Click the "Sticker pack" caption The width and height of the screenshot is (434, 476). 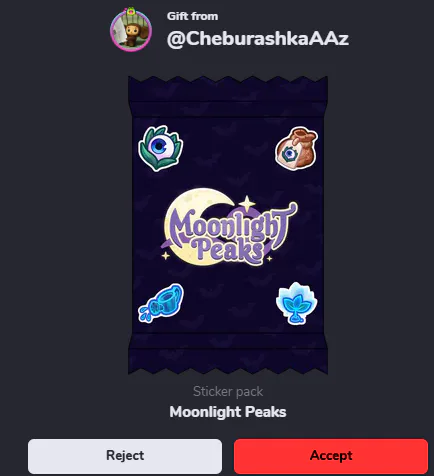pyautogui.click(x=228, y=392)
